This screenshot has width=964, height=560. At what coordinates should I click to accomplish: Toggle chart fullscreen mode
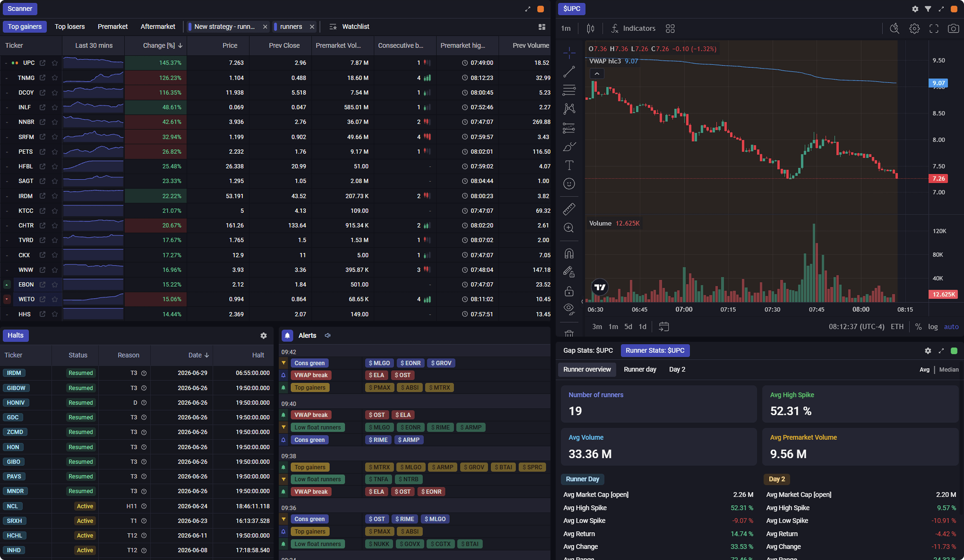click(x=934, y=28)
